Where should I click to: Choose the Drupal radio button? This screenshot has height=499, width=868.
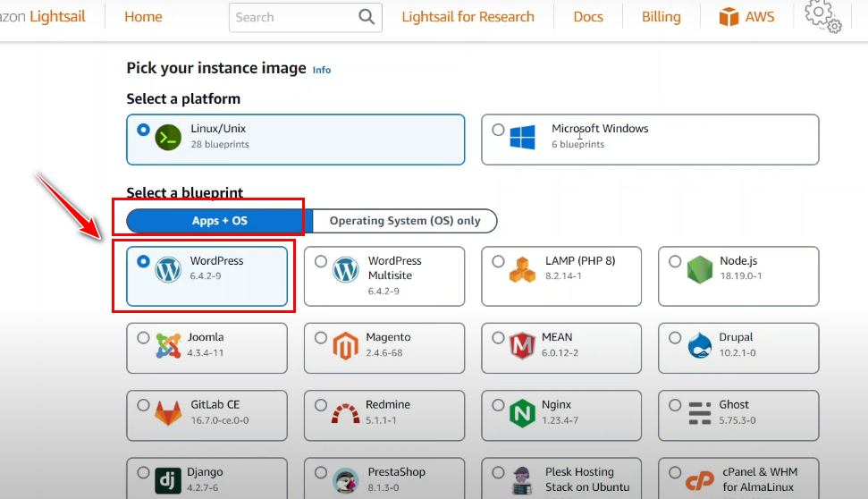(675, 338)
